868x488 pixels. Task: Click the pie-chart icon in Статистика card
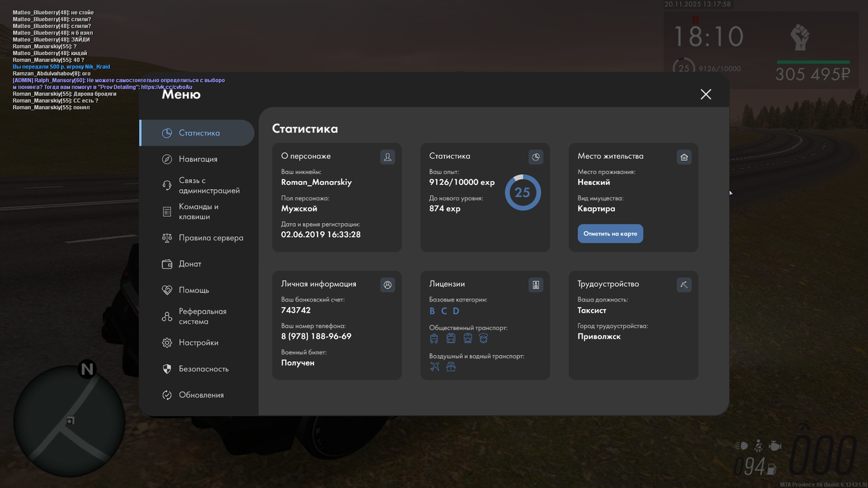[x=536, y=157]
